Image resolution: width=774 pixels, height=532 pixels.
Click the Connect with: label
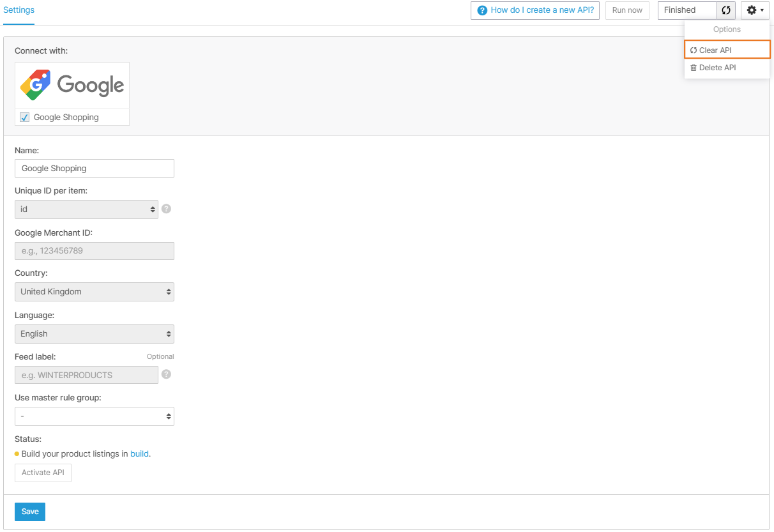pos(41,50)
